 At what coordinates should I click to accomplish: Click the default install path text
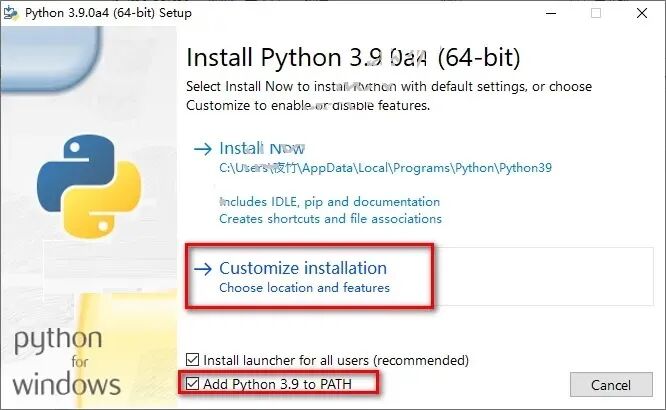pyautogui.click(x=385, y=168)
